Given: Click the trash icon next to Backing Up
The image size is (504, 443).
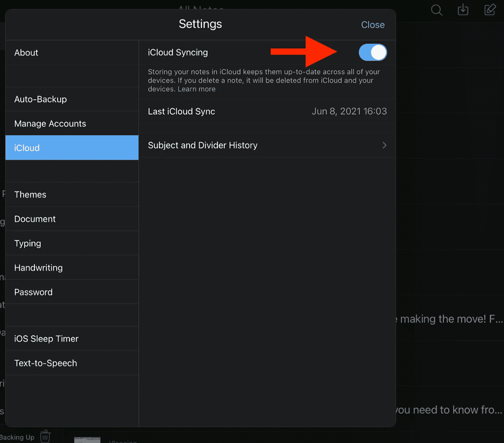Looking at the screenshot, I should tap(45, 436).
